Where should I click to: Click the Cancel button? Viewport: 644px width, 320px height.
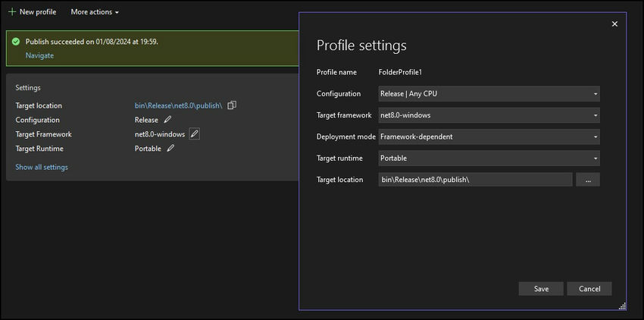tap(589, 289)
